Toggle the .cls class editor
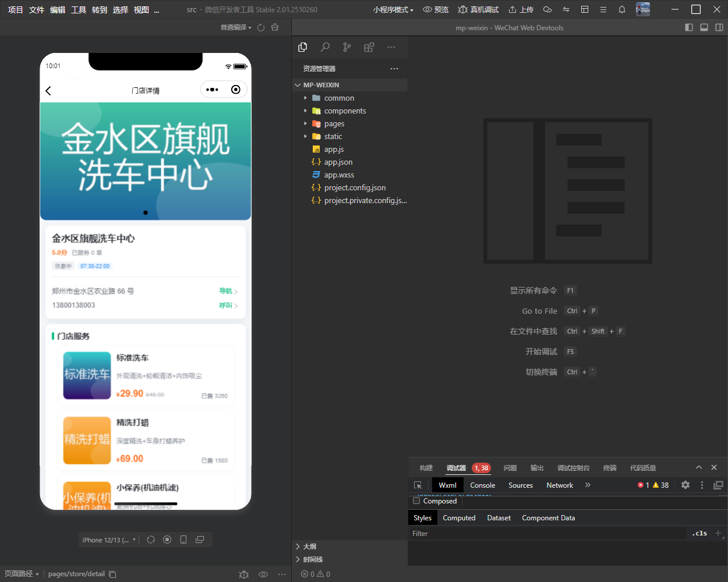The height and width of the screenshot is (582, 728). coord(699,533)
